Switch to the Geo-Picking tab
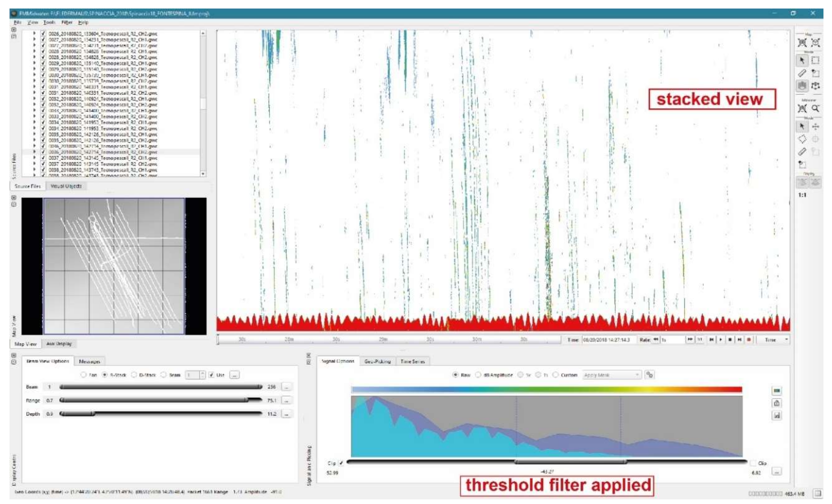832x504 pixels. coord(377,361)
